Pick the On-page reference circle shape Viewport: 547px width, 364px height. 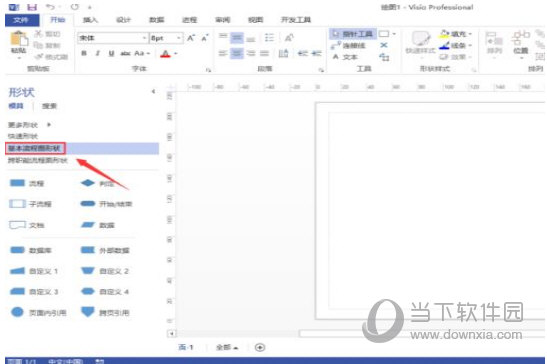(x=38, y=312)
